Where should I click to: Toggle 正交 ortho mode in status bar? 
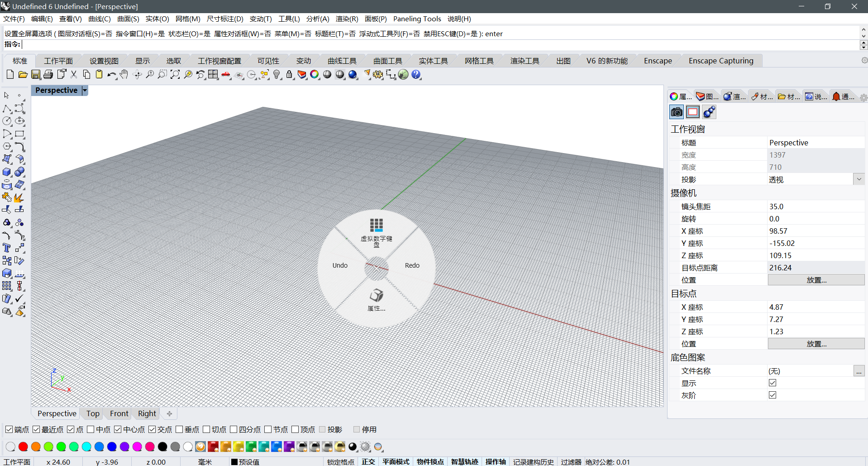coord(368,462)
